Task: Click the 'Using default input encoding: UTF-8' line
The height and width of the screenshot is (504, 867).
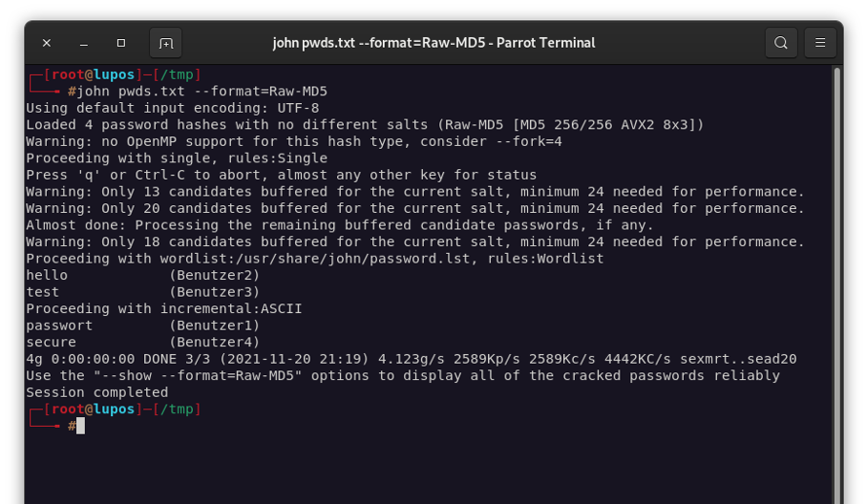Action: tap(173, 108)
